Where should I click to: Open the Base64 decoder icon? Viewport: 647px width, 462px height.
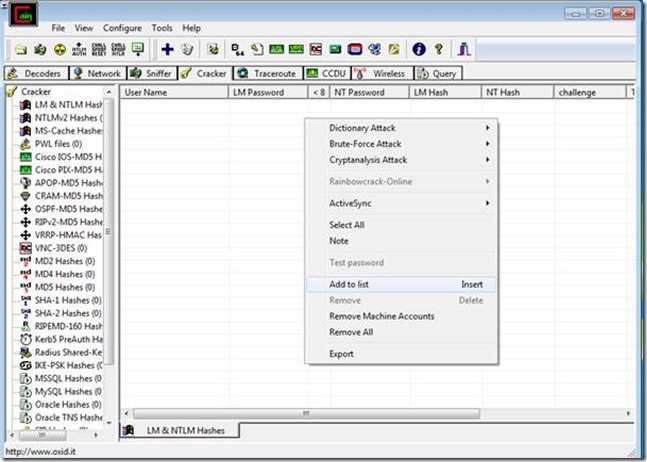click(237, 50)
